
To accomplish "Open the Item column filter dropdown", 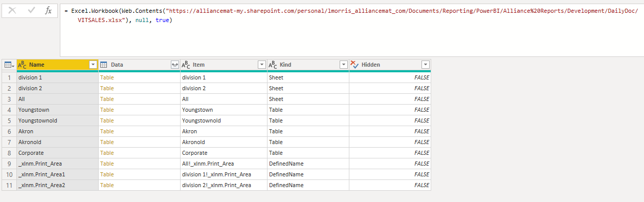I will [x=262, y=65].
